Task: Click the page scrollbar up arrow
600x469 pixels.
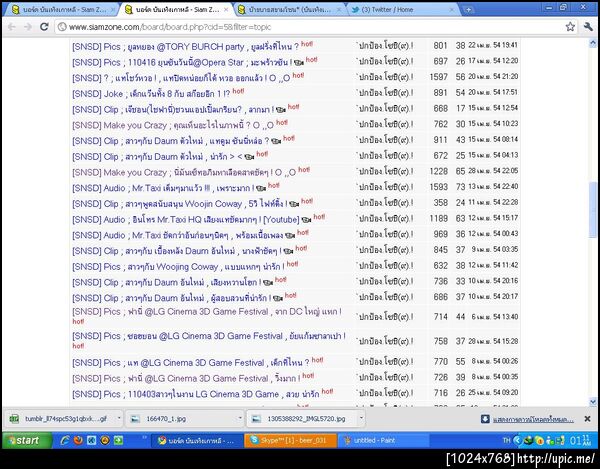Action: [593, 43]
